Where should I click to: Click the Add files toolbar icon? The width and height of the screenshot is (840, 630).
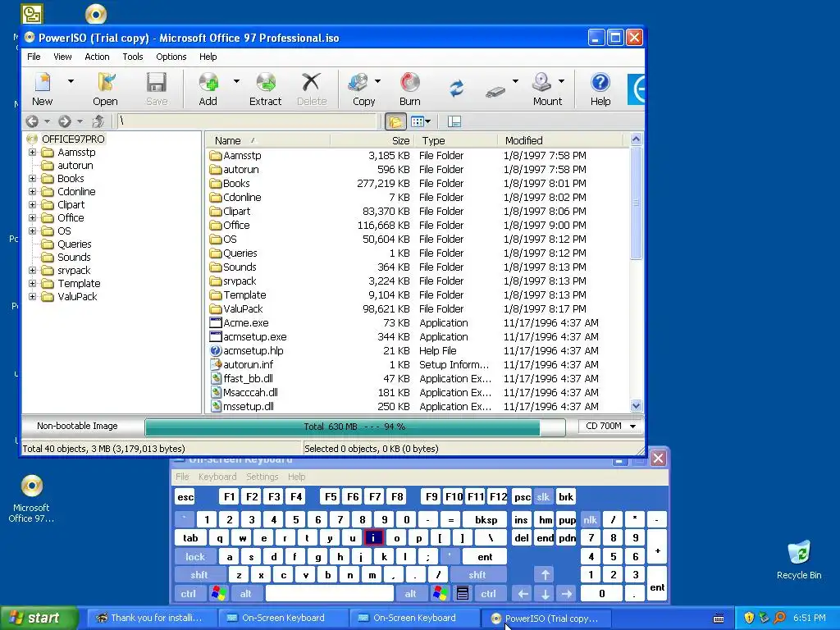208,83
